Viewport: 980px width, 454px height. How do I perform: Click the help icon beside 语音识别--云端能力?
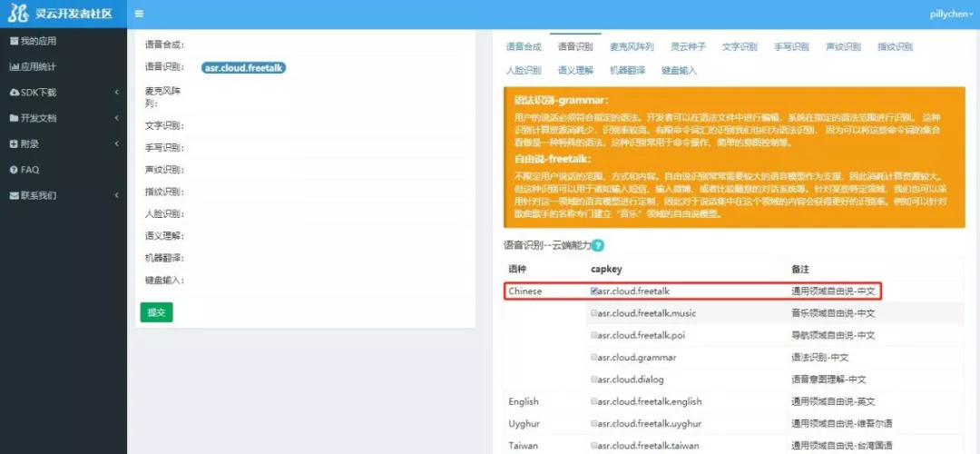tap(598, 245)
